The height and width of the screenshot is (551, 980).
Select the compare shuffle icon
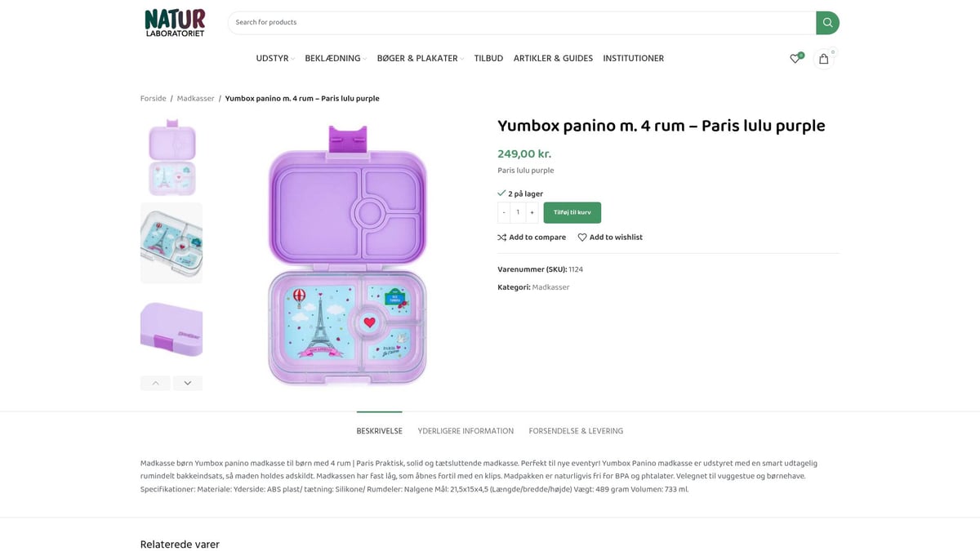[x=501, y=237]
